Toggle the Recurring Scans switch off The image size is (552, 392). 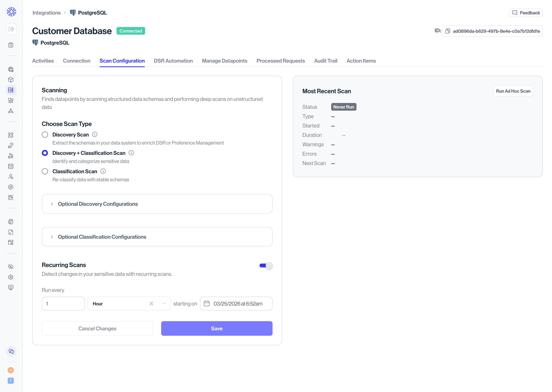point(266,265)
